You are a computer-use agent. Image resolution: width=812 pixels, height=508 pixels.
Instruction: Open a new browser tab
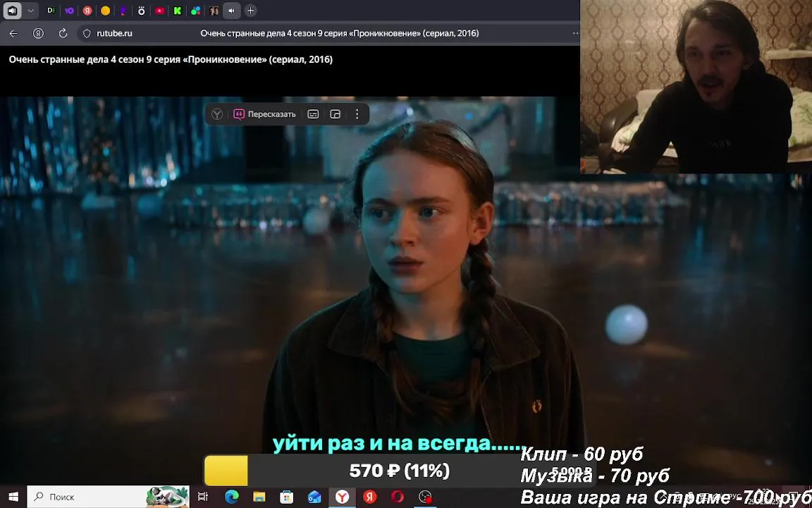(x=250, y=11)
